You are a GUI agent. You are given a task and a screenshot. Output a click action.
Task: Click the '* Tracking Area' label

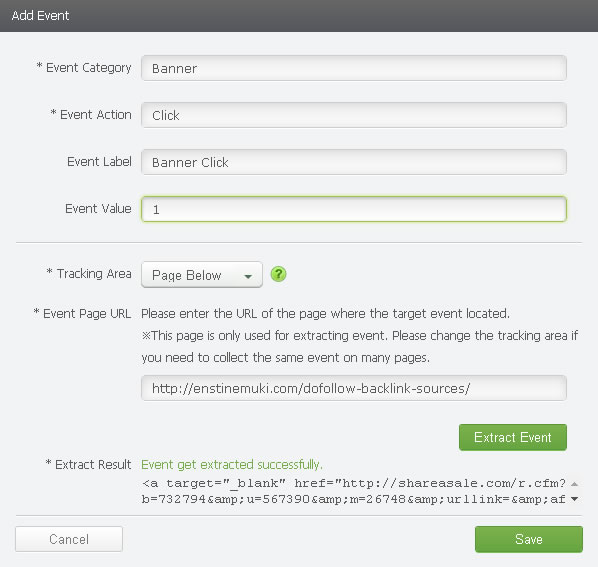tap(89, 273)
